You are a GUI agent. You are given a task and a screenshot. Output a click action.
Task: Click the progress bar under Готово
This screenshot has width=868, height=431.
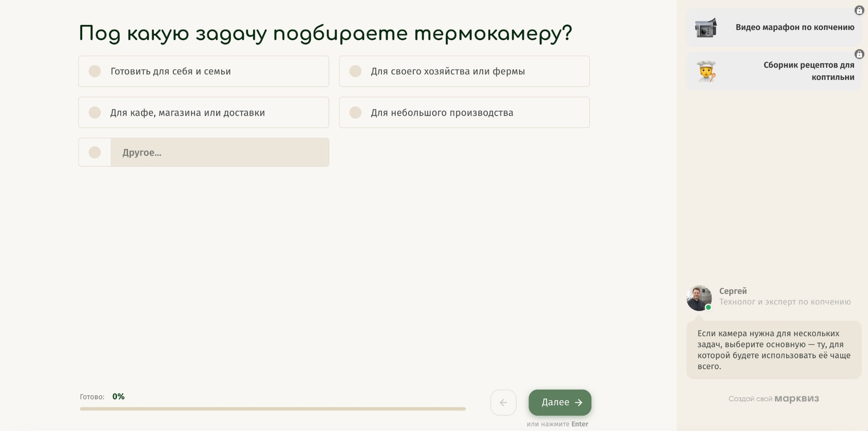tap(273, 409)
